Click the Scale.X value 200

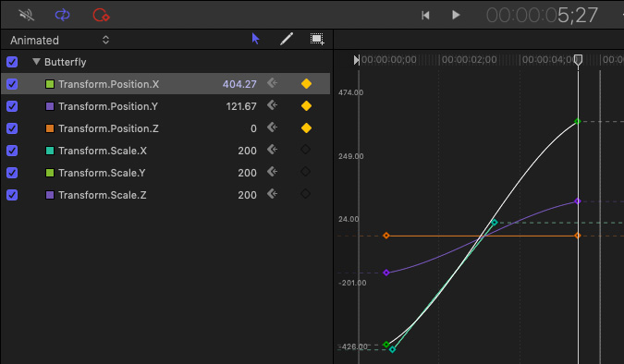(247, 151)
